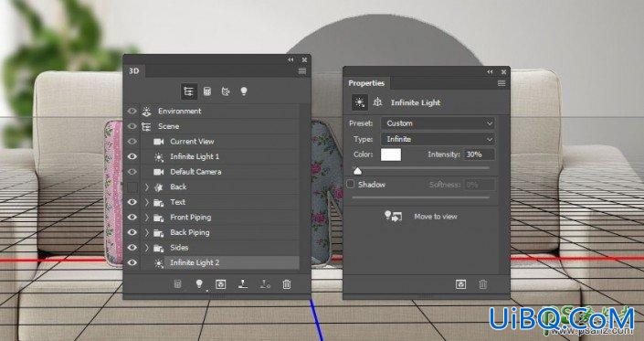
Task: Open the light Type dropdown
Action: click(x=438, y=139)
